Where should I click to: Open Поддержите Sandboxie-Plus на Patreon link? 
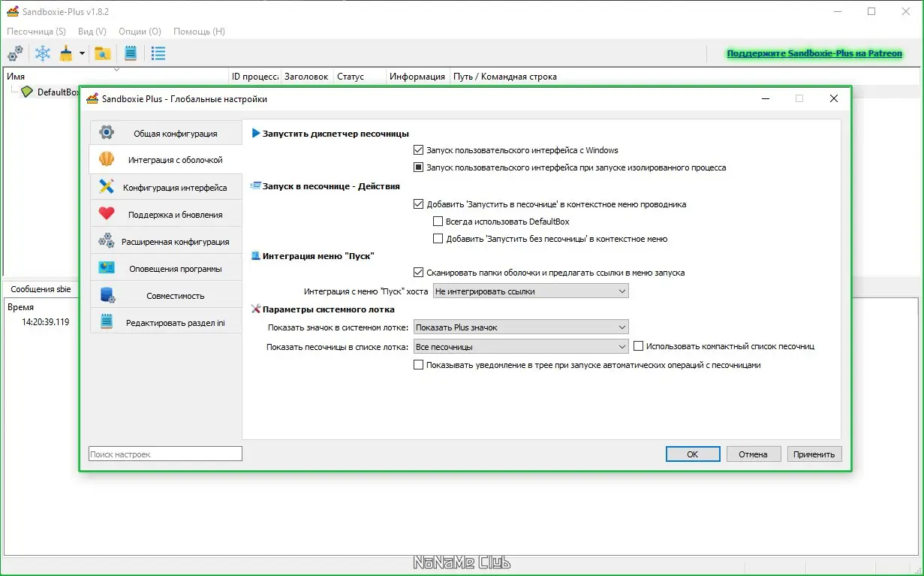click(x=814, y=53)
